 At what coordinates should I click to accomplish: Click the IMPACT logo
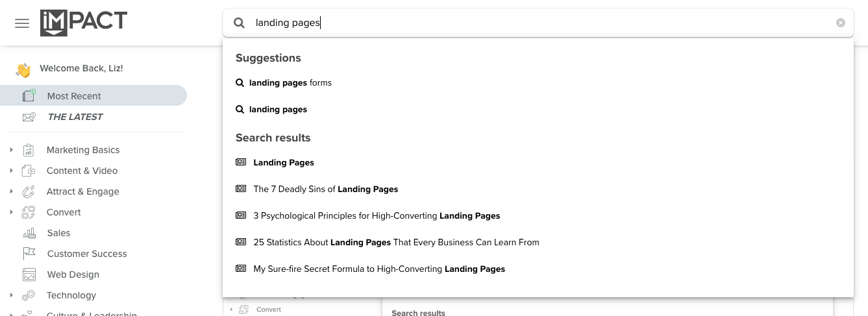click(x=83, y=23)
